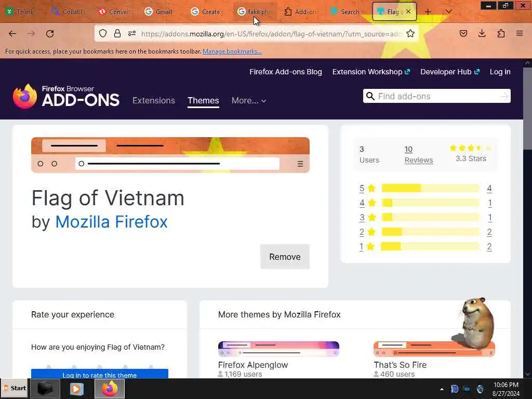Switch to the Gmail tab
The image size is (532, 399).
click(159, 11)
